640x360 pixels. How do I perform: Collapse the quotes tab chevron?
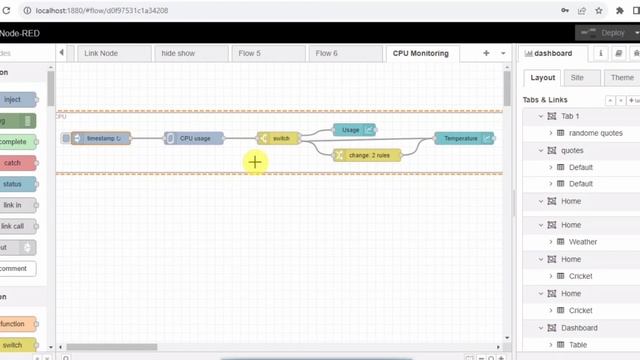click(540, 151)
